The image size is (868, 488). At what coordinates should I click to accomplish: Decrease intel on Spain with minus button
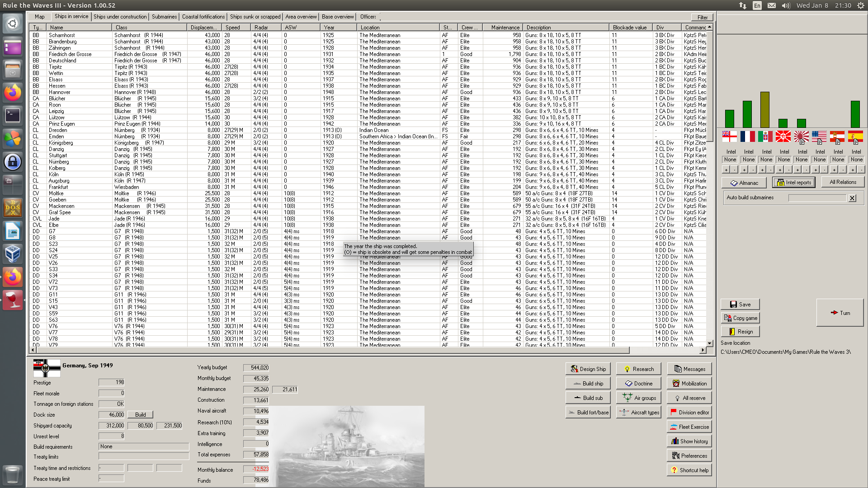[861, 169]
